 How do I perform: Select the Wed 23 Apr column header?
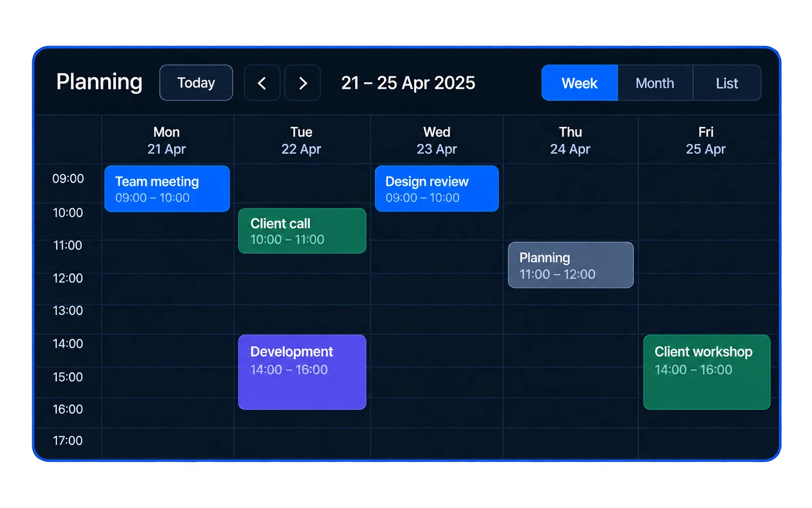[x=437, y=140]
